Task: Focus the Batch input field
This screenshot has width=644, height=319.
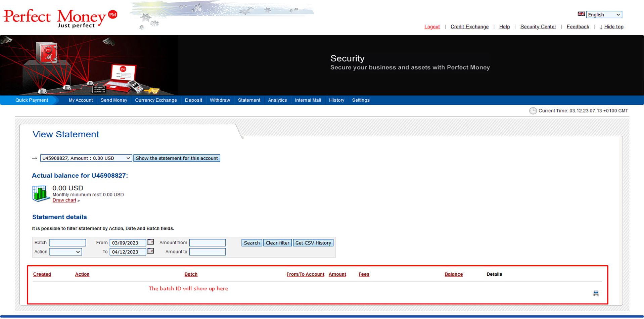Action: (x=67, y=243)
